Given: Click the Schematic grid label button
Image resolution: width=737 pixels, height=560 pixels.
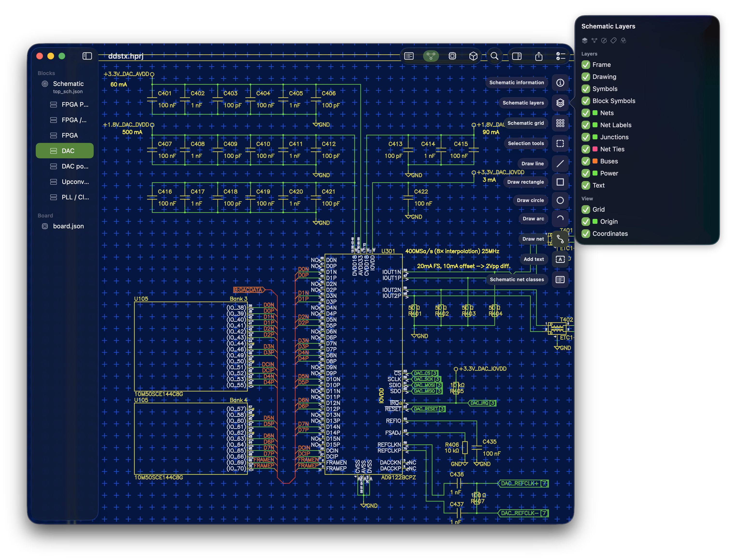Looking at the screenshot, I should [525, 123].
